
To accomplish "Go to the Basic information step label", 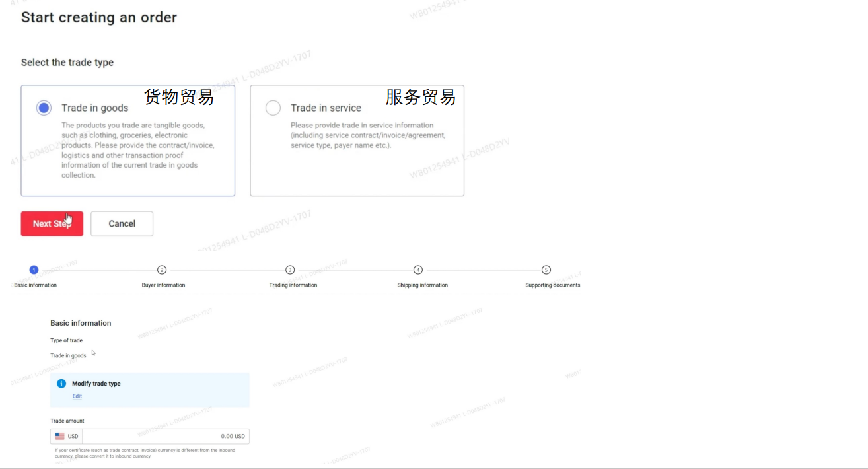I will coord(36,285).
